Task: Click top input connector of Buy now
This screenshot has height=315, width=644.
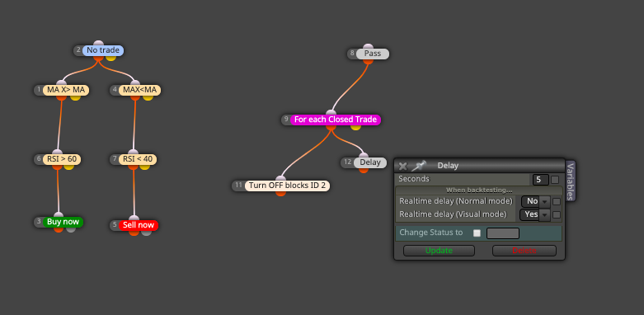Action: pyautogui.click(x=59, y=215)
